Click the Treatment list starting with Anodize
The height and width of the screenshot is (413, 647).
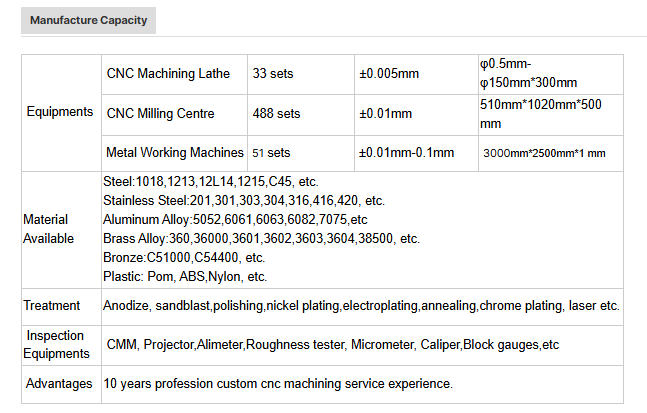coord(361,306)
